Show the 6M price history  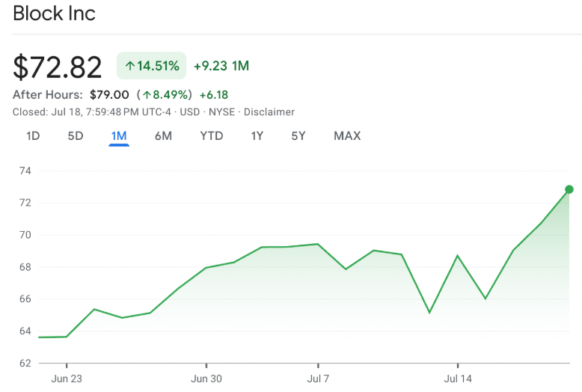163,135
